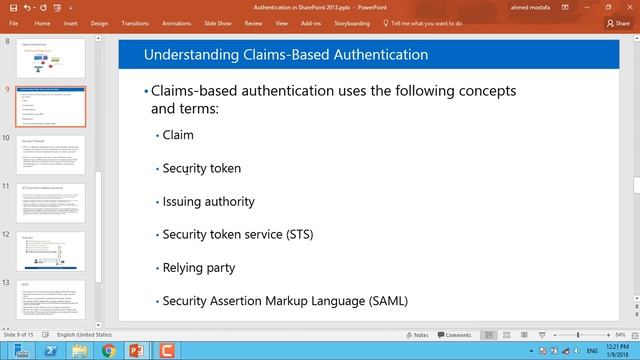Click the 'Claims-based authentication uses' paragraph
Screen dimensions: 640x360
pyautogui.click(x=333, y=99)
